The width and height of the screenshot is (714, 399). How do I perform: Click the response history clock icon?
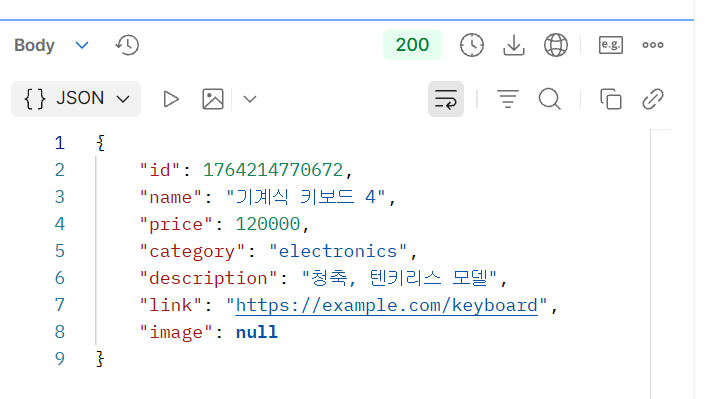pos(127,45)
